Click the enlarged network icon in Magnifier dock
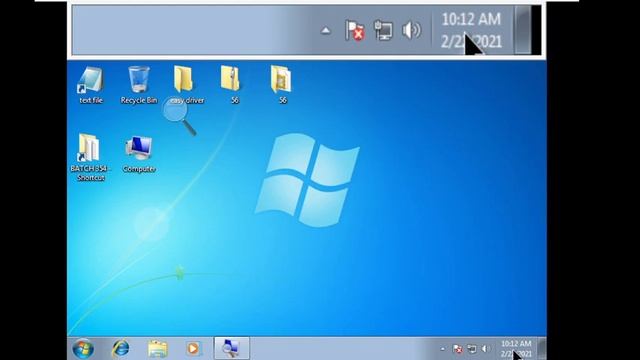640x360 pixels. pyautogui.click(x=383, y=30)
